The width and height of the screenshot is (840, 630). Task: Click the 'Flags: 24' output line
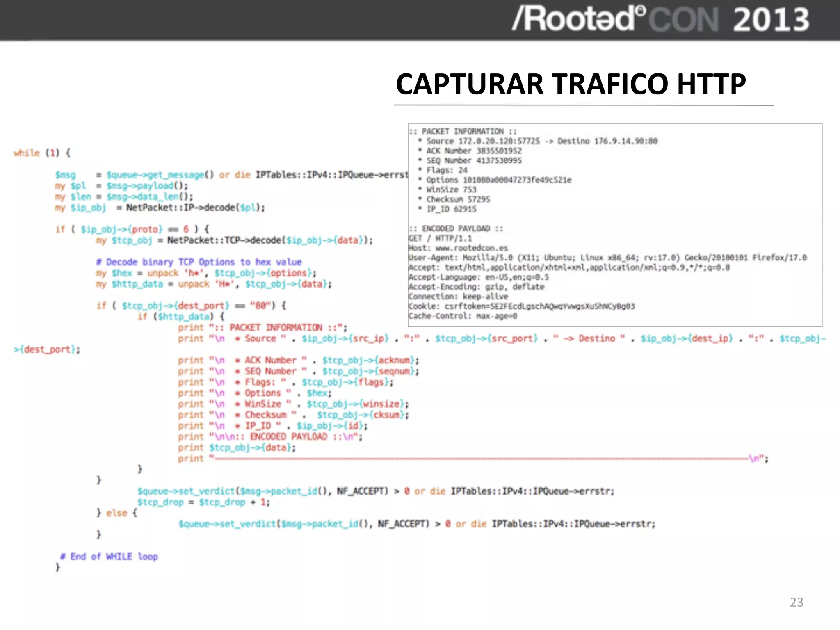click(443, 170)
